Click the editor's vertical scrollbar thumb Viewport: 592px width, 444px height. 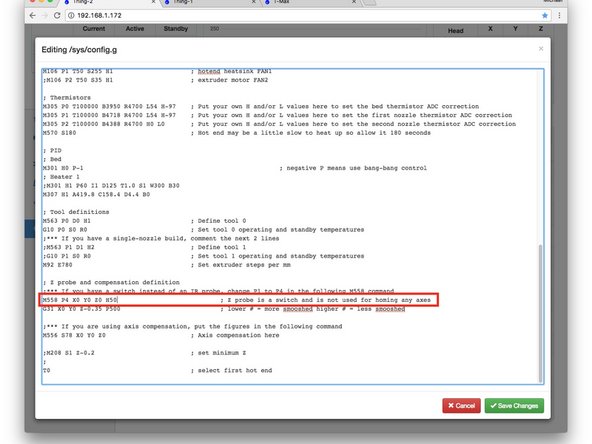pyautogui.click(x=540, y=313)
